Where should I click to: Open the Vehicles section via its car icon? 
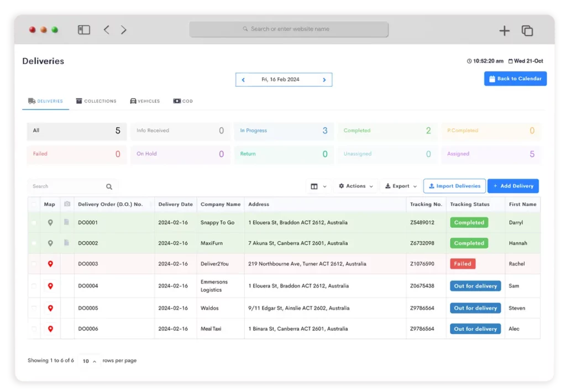pos(132,101)
